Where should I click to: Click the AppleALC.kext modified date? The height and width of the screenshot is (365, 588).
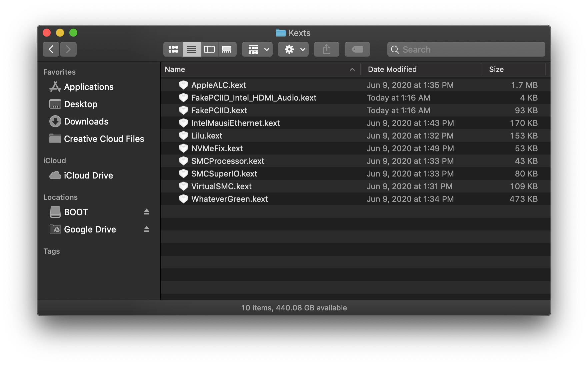click(410, 85)
